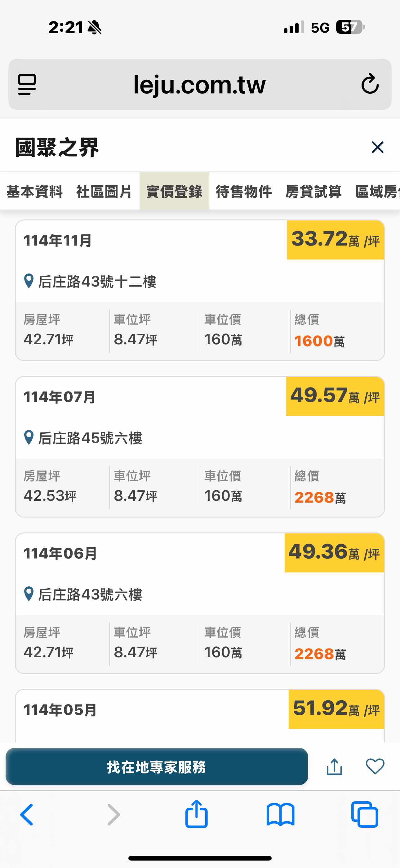400x868 pixels.
Task: Close the 國聚之界 detail panel
Action: tap(377, 147)
